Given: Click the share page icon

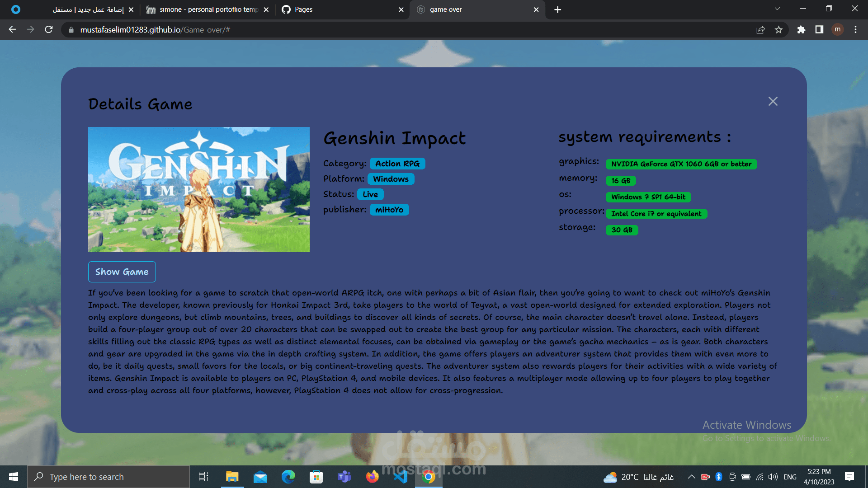Looking at the screenshot, I should click(x=760, y=30).
